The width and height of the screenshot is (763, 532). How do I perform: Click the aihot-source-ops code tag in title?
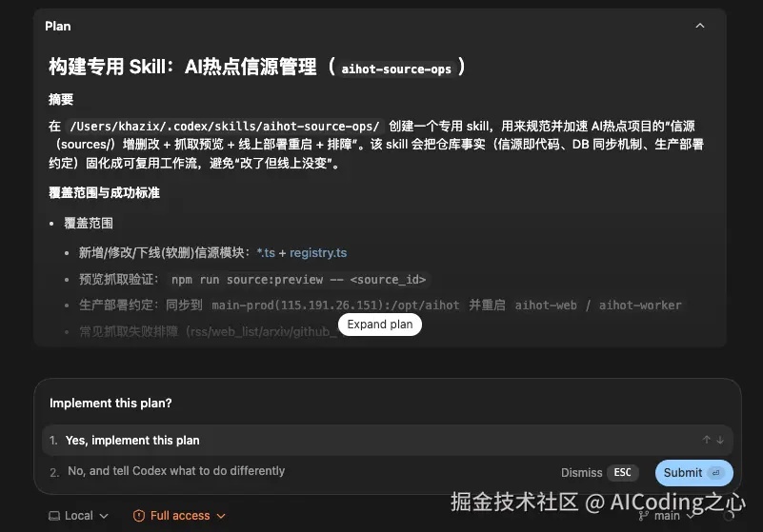click(x=396, y=69)
